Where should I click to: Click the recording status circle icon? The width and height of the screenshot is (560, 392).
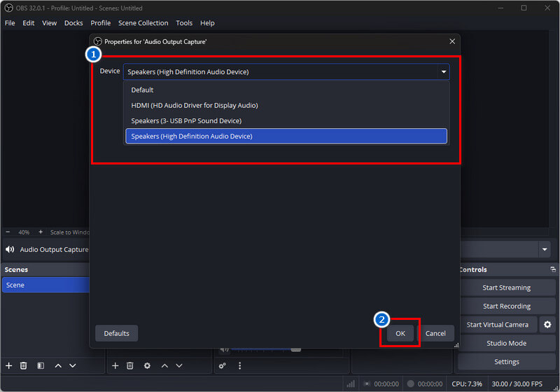(x=411, y=384)
